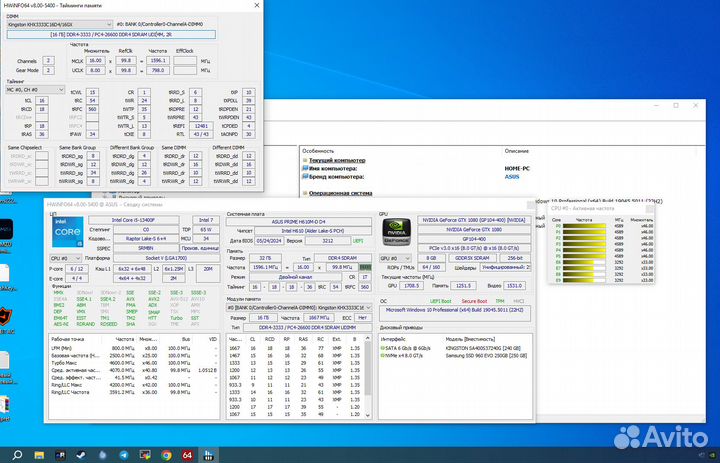Open Google Chrome from the taskbar

pyautogui.click(x=166, y=455)
